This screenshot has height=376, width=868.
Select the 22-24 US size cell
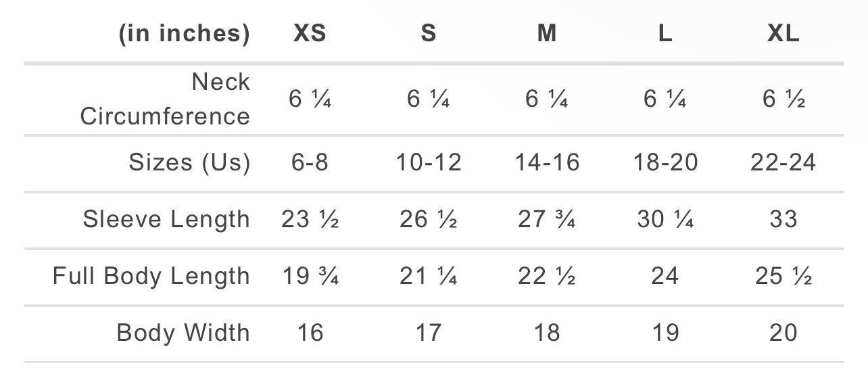point(783,163)
